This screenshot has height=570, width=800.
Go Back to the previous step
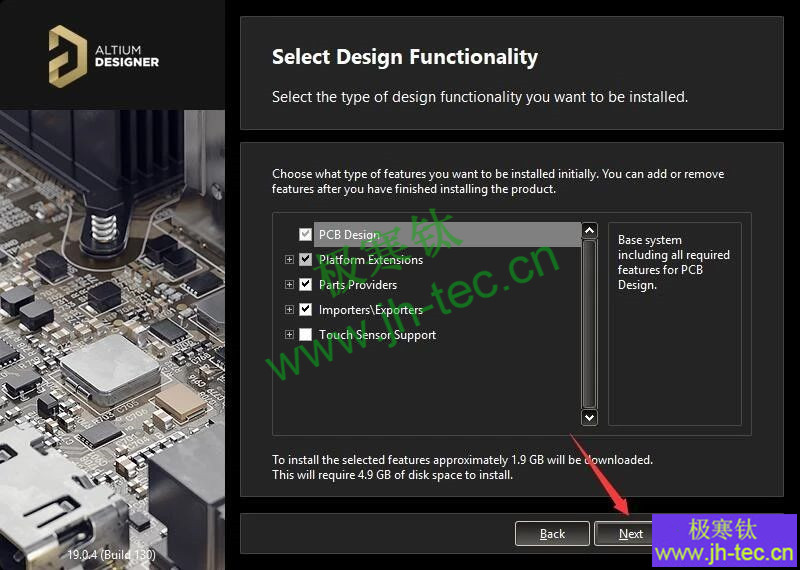[x=552, y=534]
